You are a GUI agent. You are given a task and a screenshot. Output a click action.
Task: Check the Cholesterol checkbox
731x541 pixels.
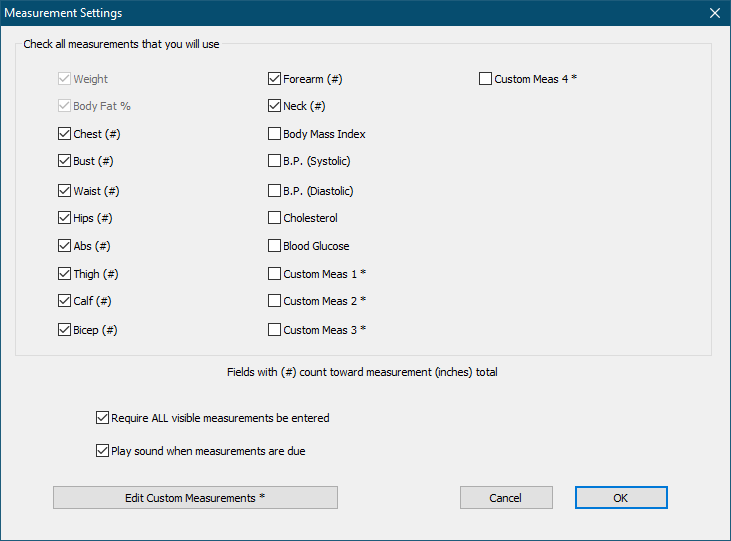click(x=275, y=218)
